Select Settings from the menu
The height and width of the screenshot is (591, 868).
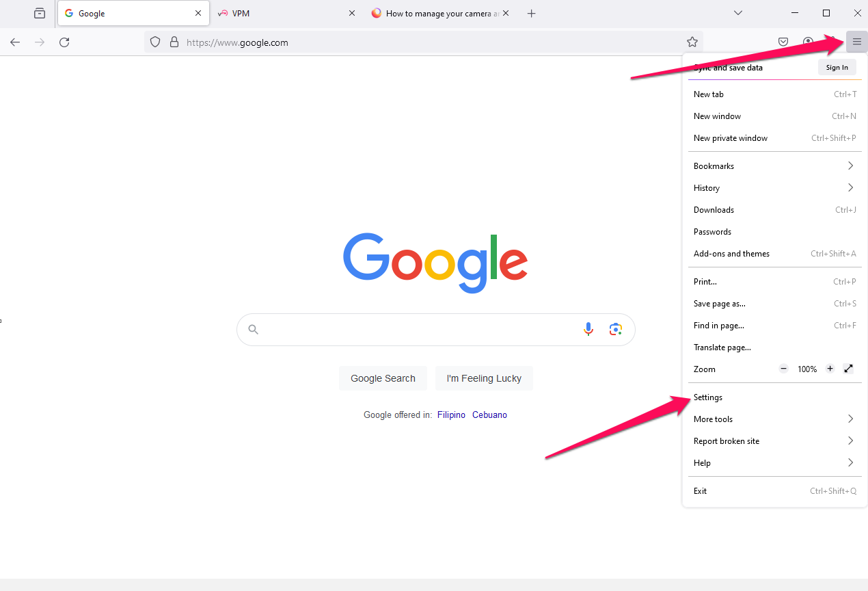tap(708, 397)
